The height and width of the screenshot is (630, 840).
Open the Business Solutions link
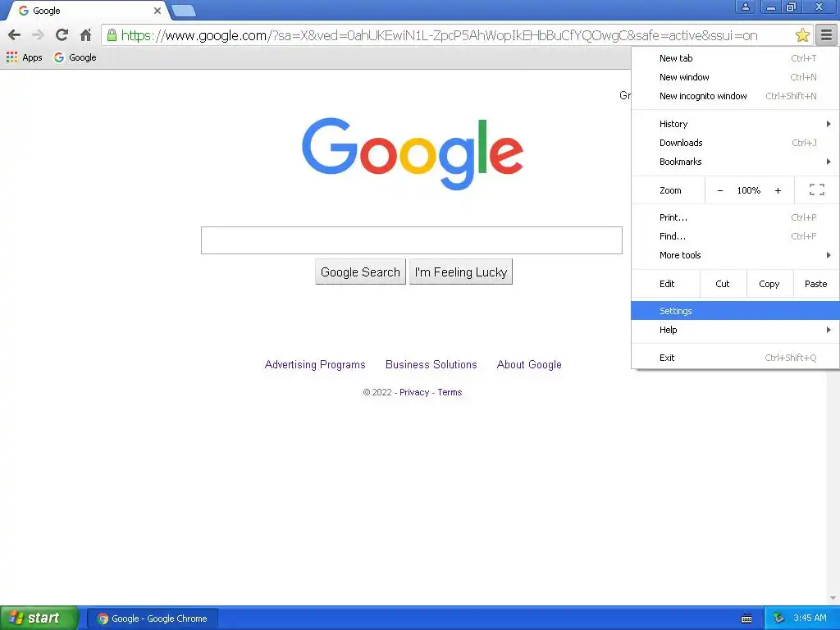pyautogui.click(x=431, y=364)
